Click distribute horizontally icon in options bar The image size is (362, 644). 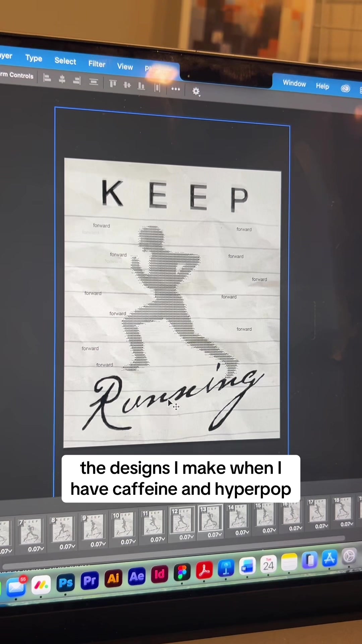pyautogui.click(x=157, y=88)
